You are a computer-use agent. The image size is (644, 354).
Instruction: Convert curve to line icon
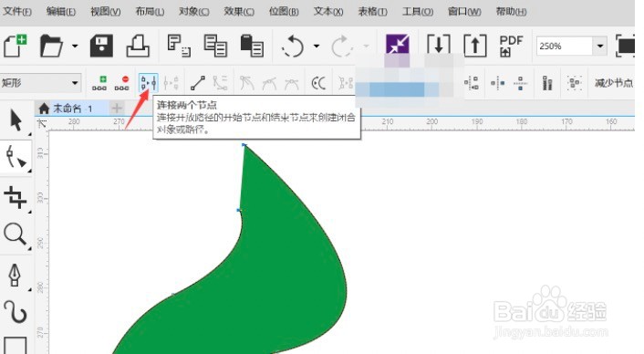tap(198, 83)
